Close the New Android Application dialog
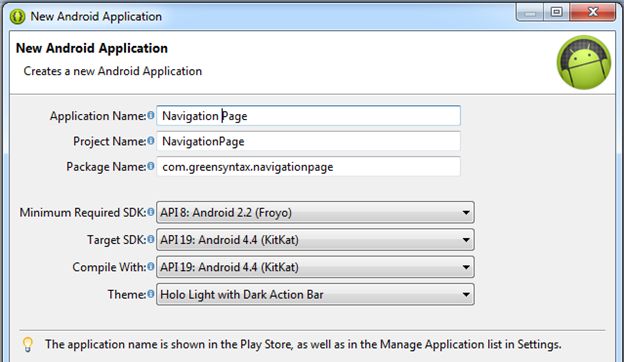 [593, 12]
